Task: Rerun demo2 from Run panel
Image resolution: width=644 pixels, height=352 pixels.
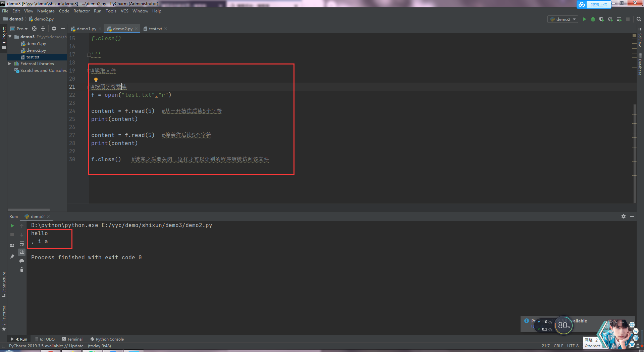Action: coord(12,226)
